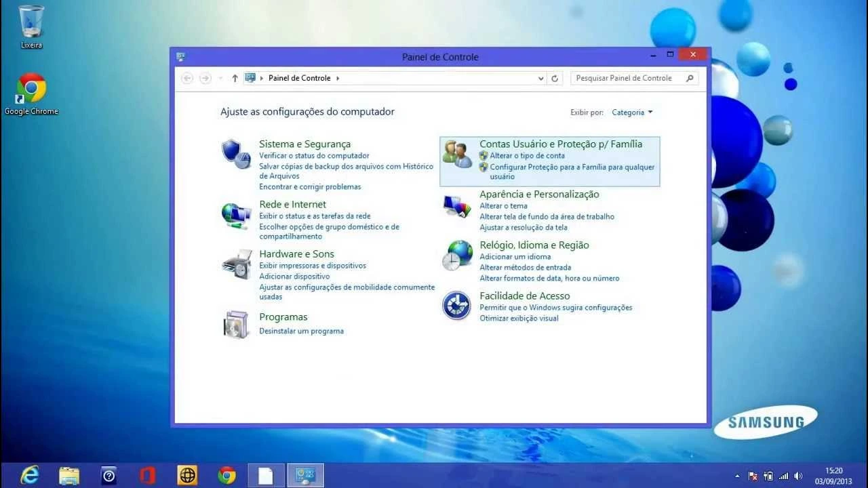
Task: Select the Programas category icon
Action: point(236,324)
